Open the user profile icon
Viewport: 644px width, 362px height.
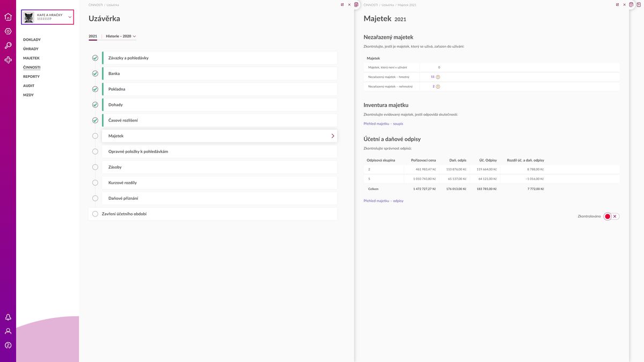click(x=8, y=331)
